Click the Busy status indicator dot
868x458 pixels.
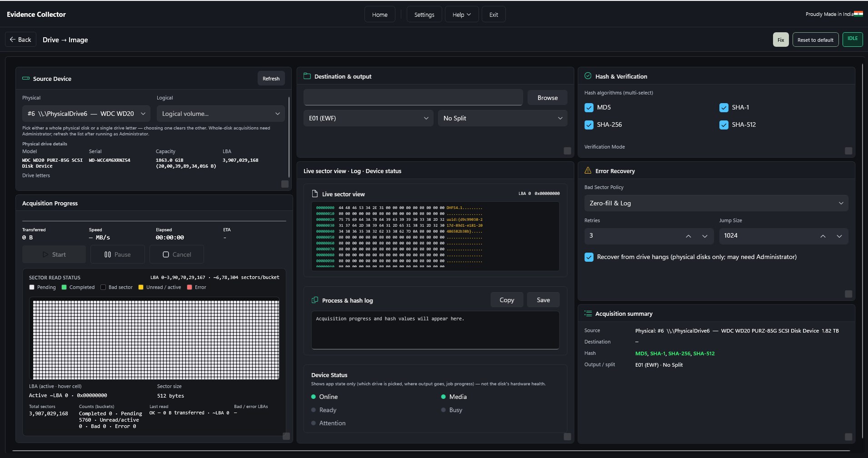[443, 410]
